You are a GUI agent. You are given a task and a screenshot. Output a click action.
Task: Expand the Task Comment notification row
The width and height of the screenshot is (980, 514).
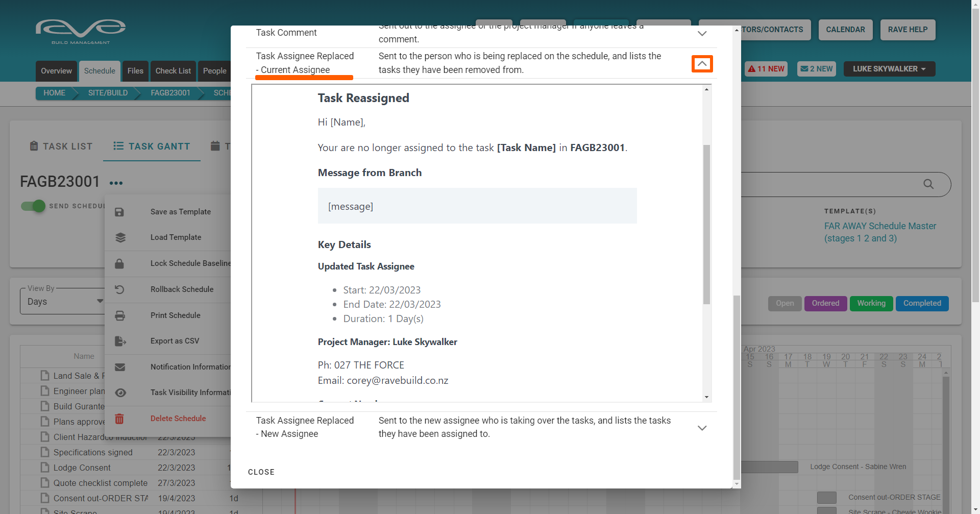point(702,33)
